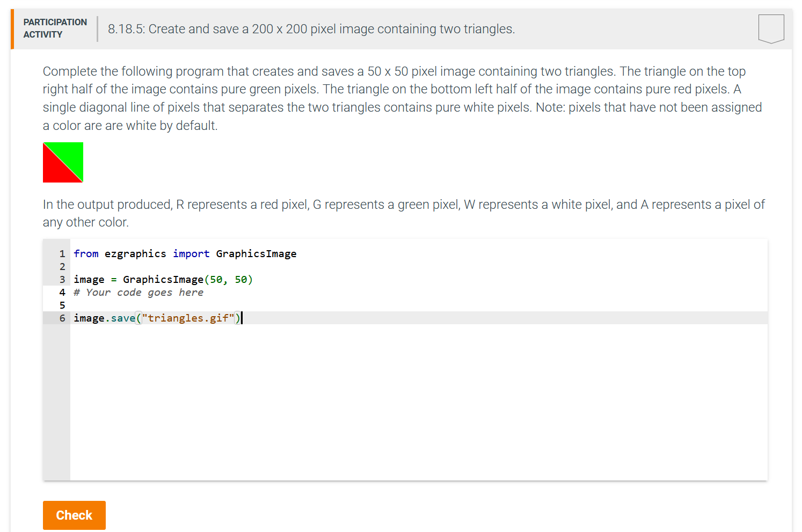Select the word GraphicsImage on line 1
This screenshot has height=532, width=802.
pyautogui.click(x=256, y=253)
